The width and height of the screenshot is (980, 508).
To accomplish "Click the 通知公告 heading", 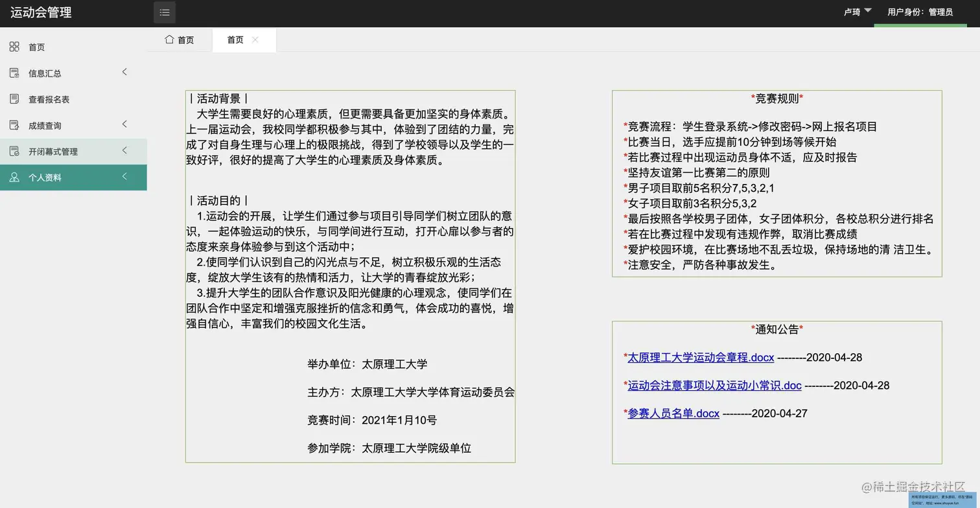I will point(777,329).
